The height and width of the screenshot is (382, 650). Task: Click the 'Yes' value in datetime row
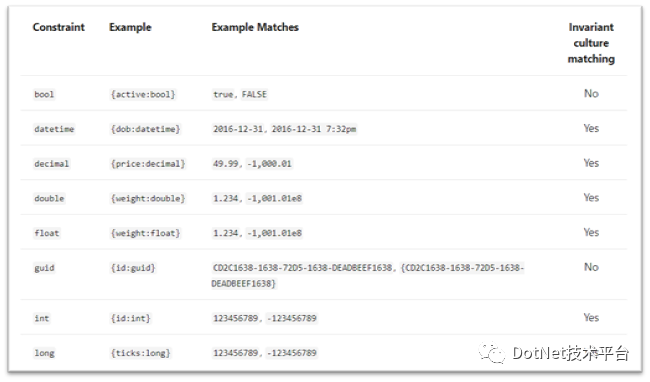tap(591, 128)
